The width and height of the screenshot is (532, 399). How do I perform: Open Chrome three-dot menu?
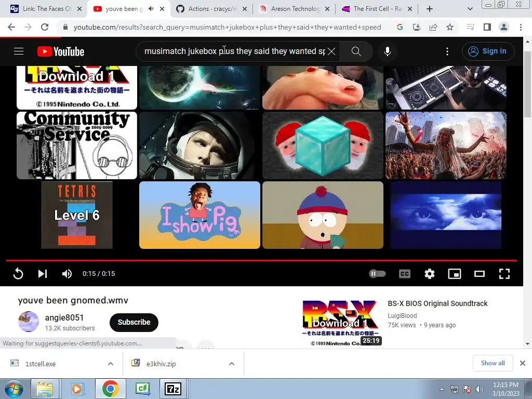521,27
